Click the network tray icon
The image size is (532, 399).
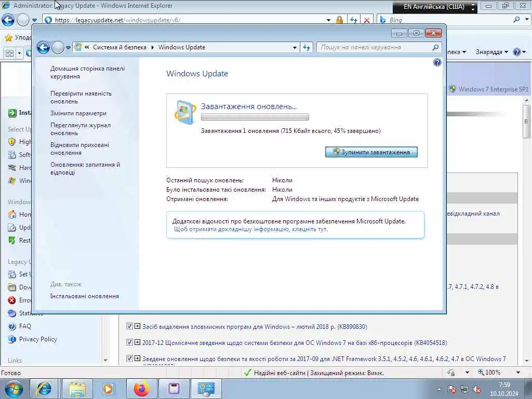coord(464,390)
